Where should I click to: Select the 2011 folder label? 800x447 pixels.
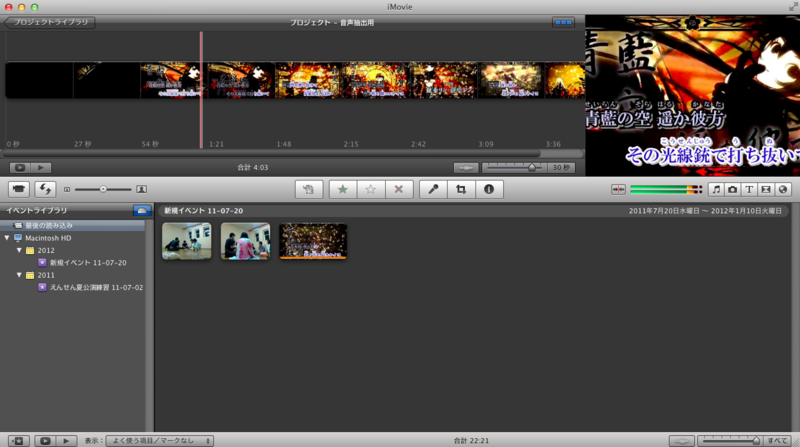46,275
